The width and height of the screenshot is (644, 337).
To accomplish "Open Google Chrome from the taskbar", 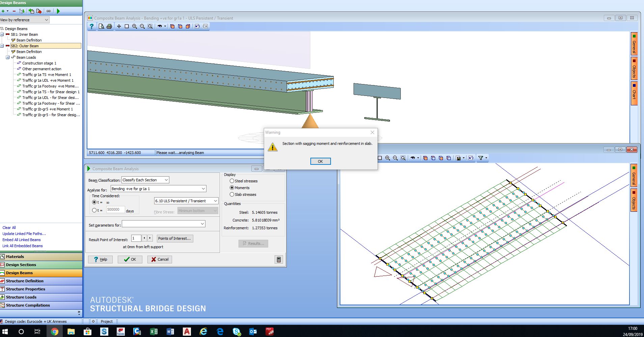I will pos(55,332).
